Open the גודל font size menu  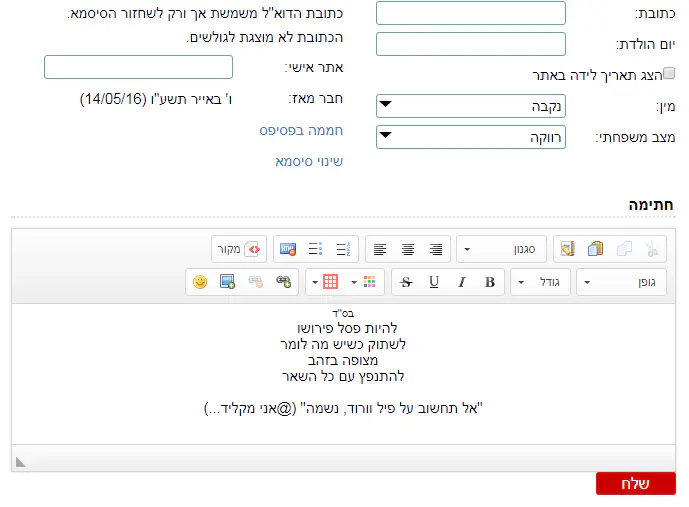click(541, 283)
